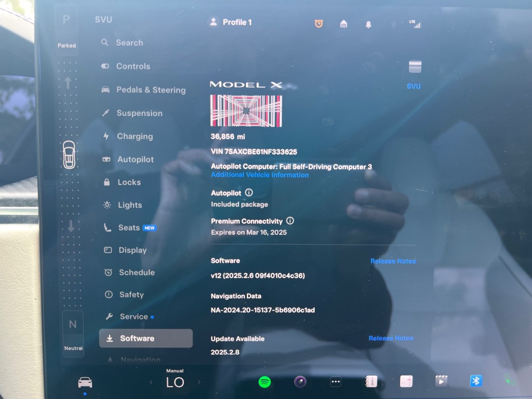Open the Theater clapperboard icon
Image resolution: width=532 pixels, height=399 pixels.
point(441,381)
